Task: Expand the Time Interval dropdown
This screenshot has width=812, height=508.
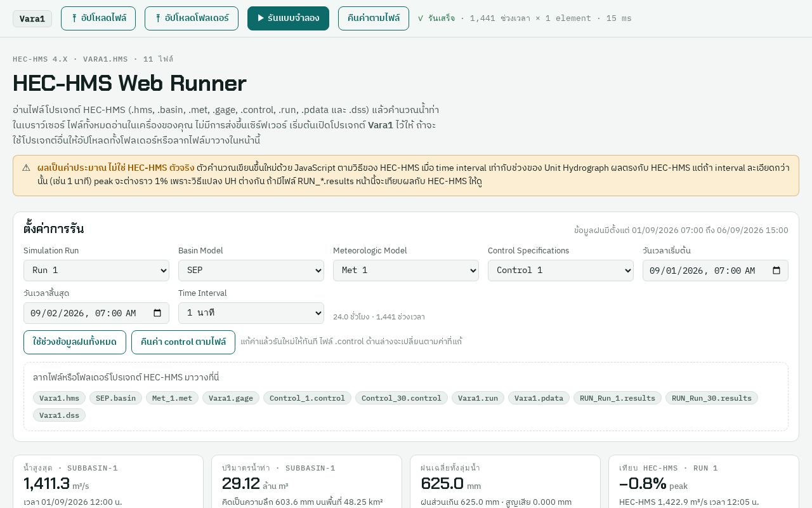Action: coord(251,313)
